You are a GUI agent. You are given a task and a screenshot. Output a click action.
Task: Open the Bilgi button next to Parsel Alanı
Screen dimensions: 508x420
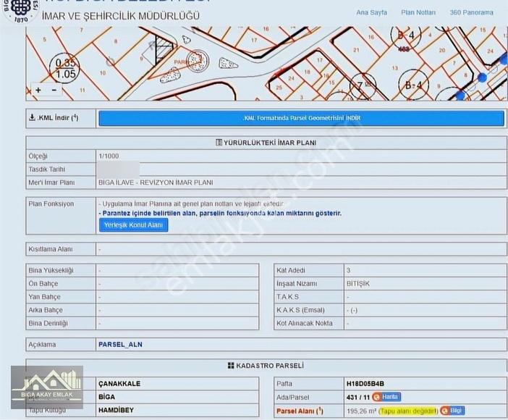click(x=452, y=411)
